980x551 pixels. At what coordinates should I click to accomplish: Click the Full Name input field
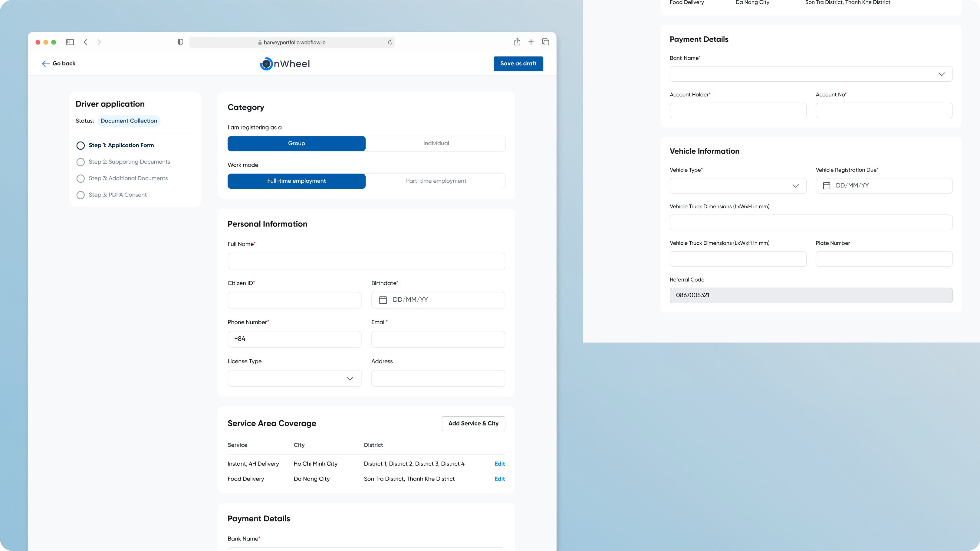[366, 261]
